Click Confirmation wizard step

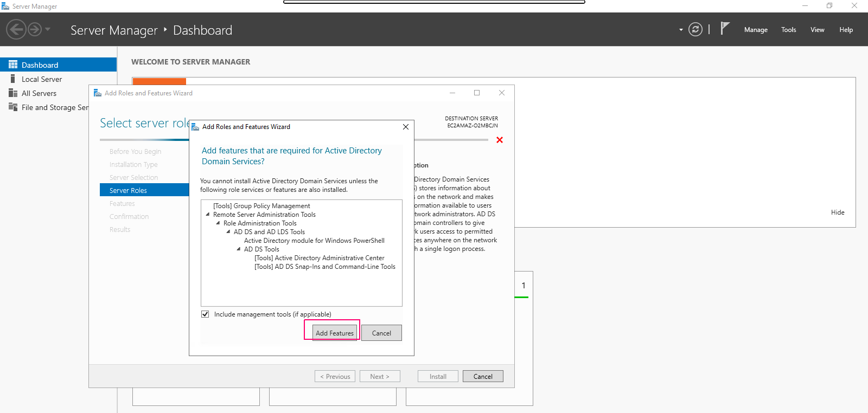coord(129,216)
